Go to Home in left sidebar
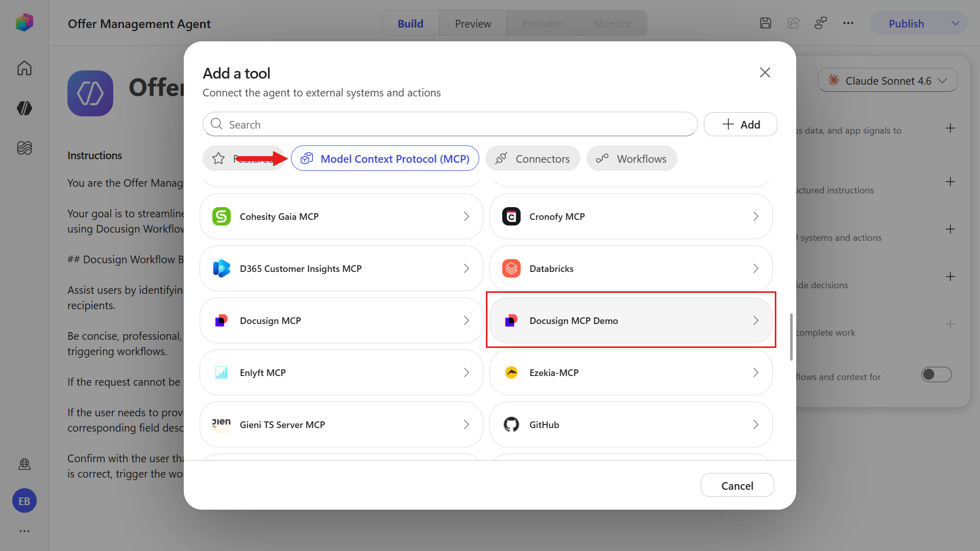Screen dimensions: 980x551 24,68
